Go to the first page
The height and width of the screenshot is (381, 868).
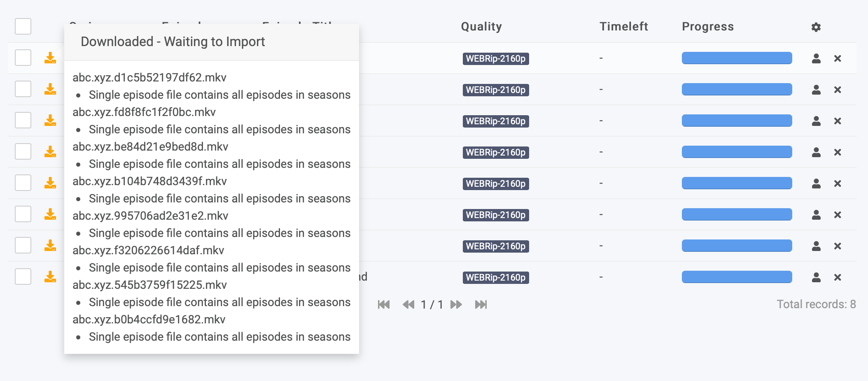[x=383, y=304]
